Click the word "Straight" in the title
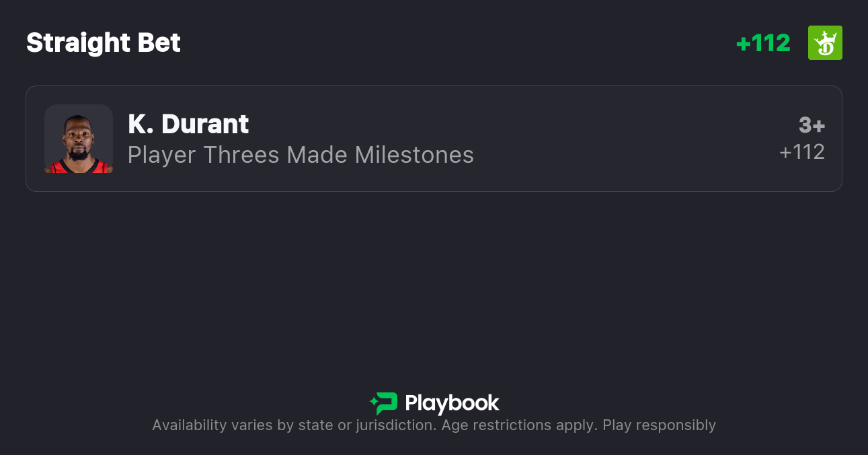The height and width of the screenshot is (455, 868). (x=77, y=43)
